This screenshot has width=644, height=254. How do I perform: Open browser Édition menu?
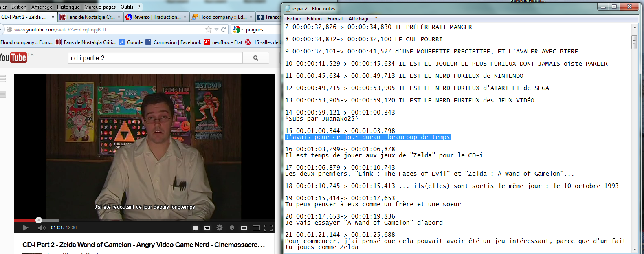19,7
